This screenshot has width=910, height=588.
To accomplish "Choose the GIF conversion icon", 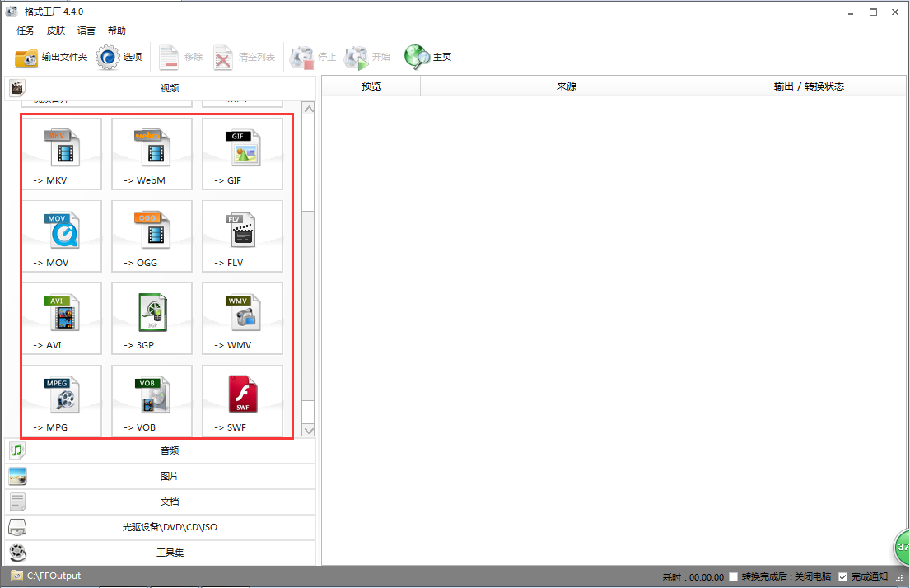I will [x=242, y=154].
